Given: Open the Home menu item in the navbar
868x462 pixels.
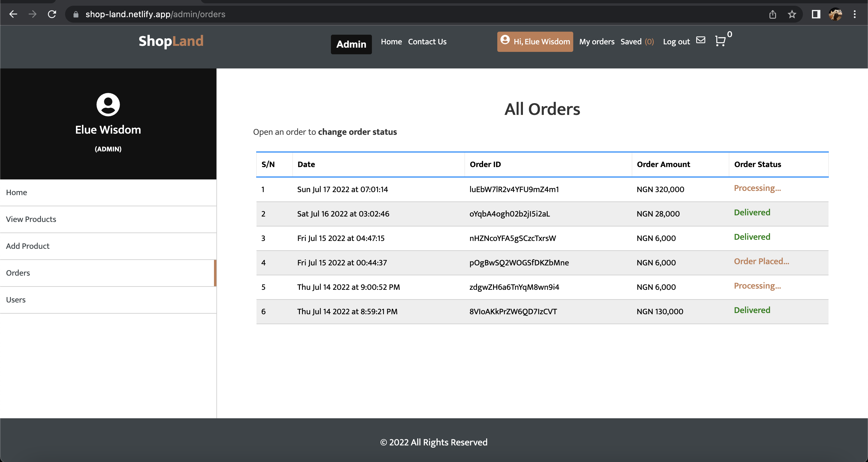Looking at the screenshot, I should pos(391,42).
